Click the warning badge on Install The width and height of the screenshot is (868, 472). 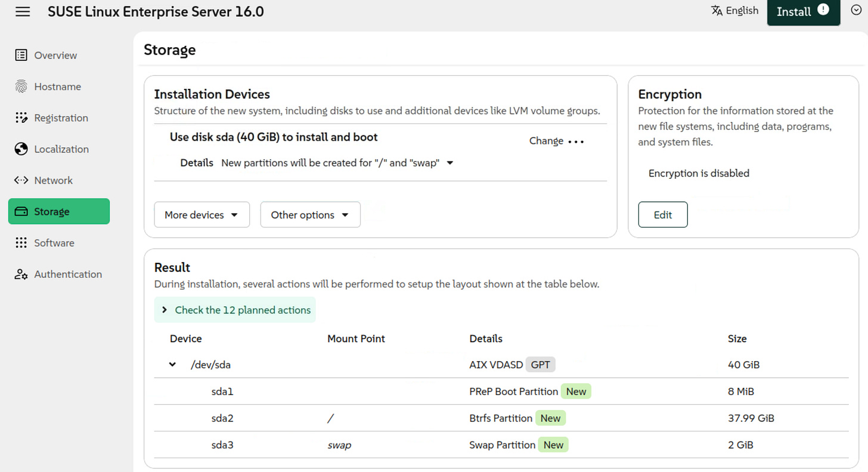[823, 10]
